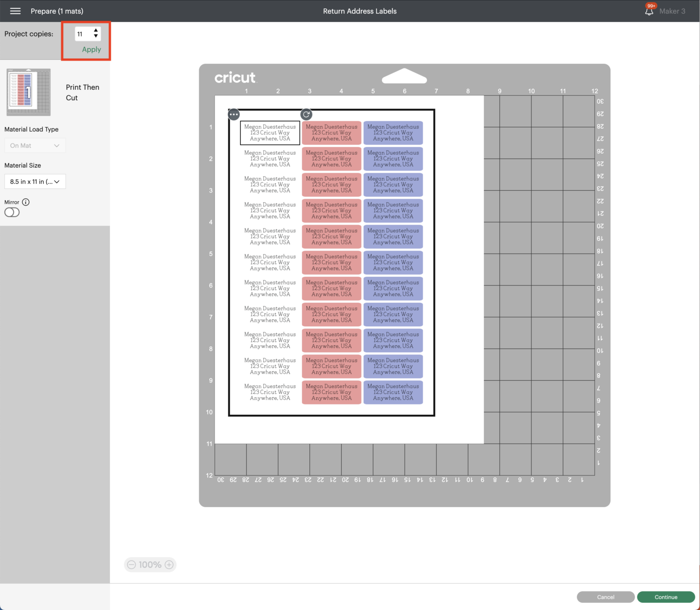Open the hamburger menu
The height and width of the screenshot is (610, 700).
tap(15, 11)
